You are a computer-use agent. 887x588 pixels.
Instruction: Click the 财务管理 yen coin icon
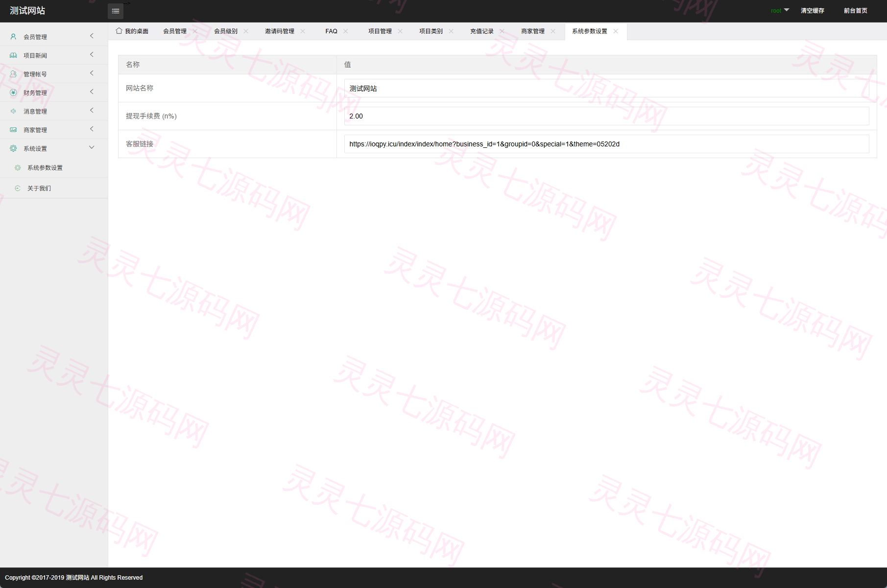[13, 93]
